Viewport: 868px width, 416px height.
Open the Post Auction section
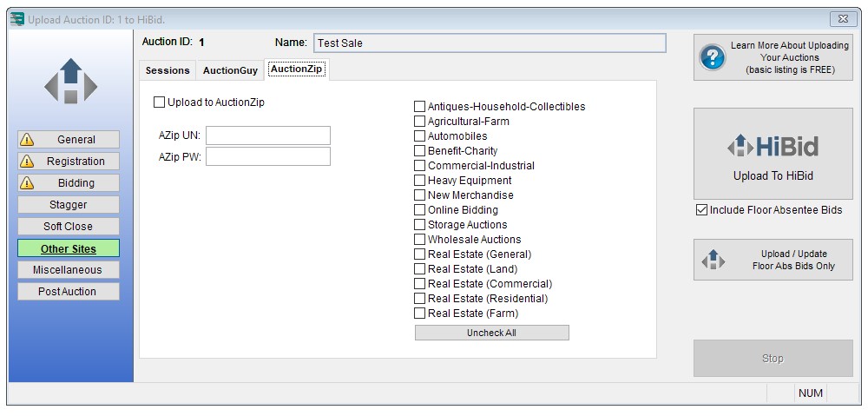68,291
